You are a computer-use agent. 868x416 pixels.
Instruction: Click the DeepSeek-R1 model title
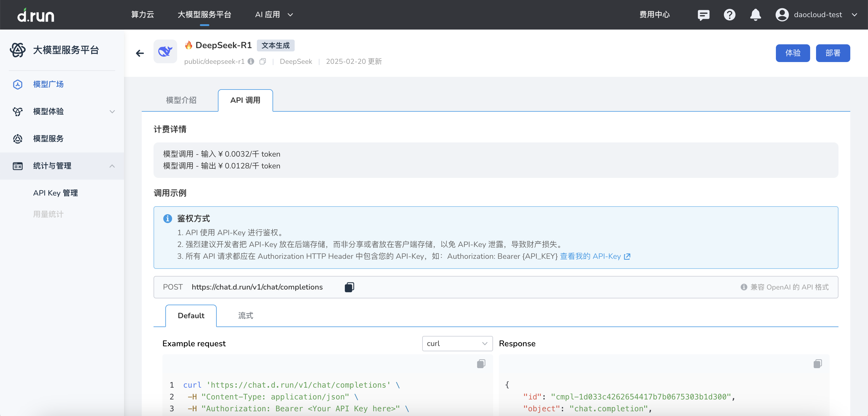[x=224, y=45]
